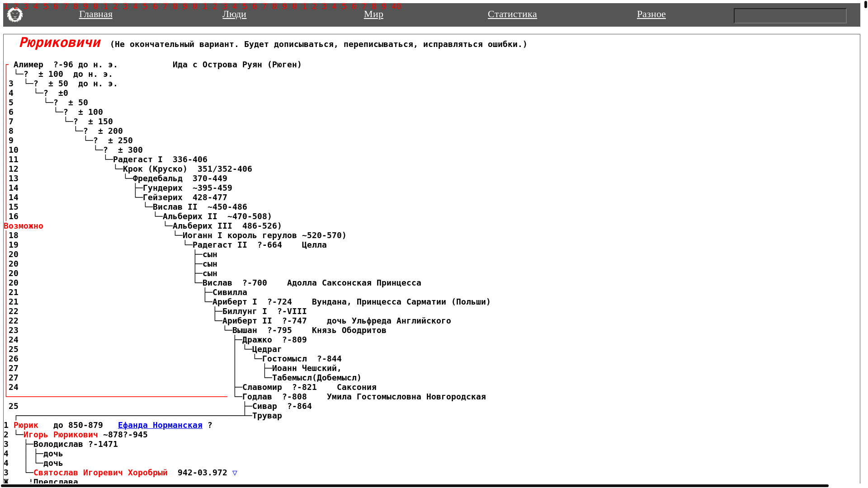868x488 pixels.
Task: Click Вышан ?-795 entry
Action: pos(262,330)
